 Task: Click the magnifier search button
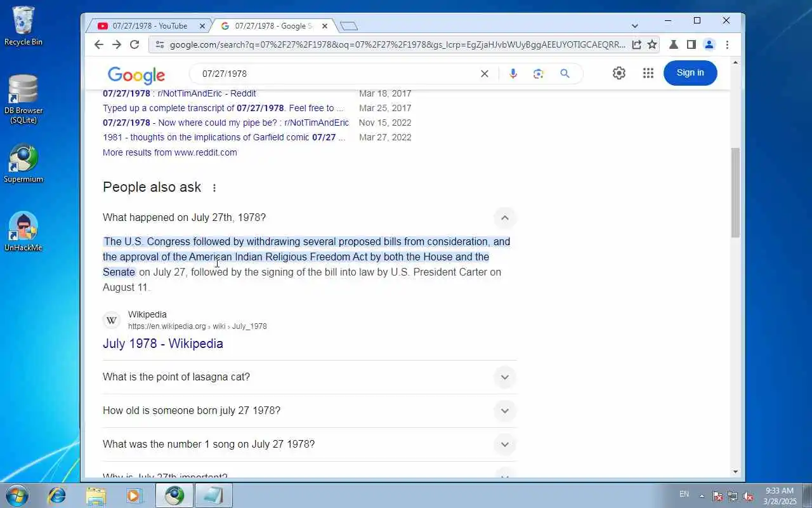tap(565, 74)
